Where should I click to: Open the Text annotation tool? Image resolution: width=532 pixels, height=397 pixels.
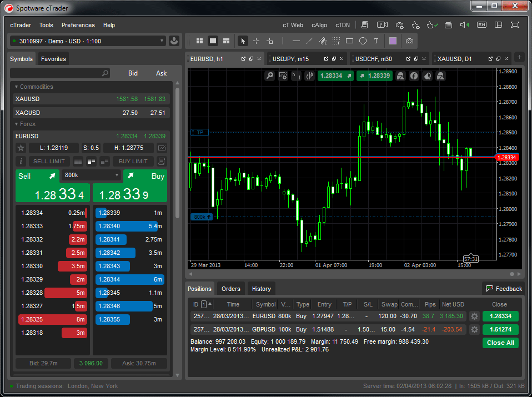coord(376,41)
